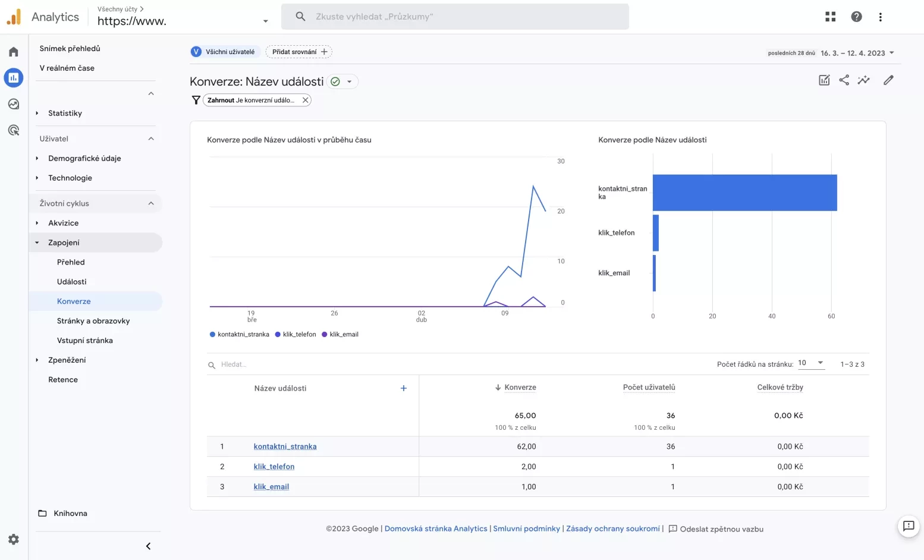Screen dimensions: 924x560
Task: Open the feedback chat bubble button
Action: (x=909, y=526)
